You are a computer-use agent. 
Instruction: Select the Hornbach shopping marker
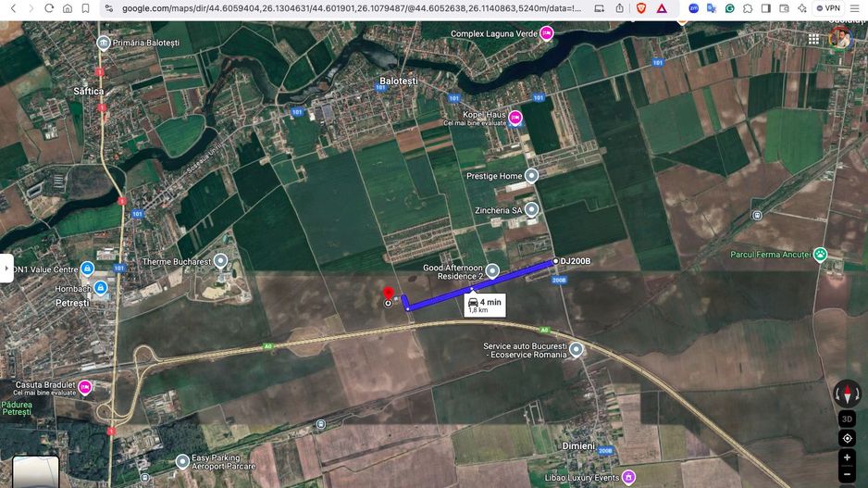(100, 287)
